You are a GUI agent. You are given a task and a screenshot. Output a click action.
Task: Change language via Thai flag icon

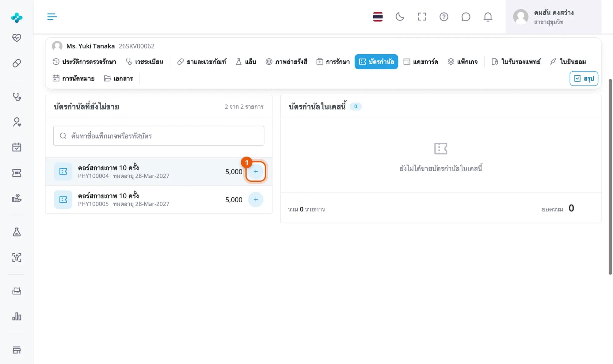pos(378,17)
